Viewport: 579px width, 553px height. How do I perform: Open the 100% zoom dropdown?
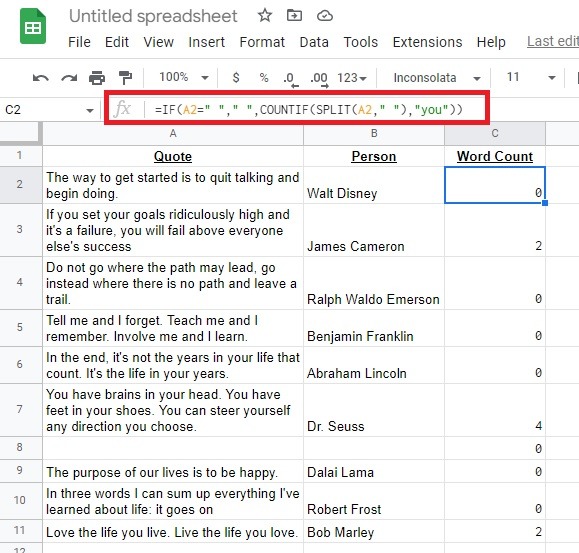coord(184,77)
